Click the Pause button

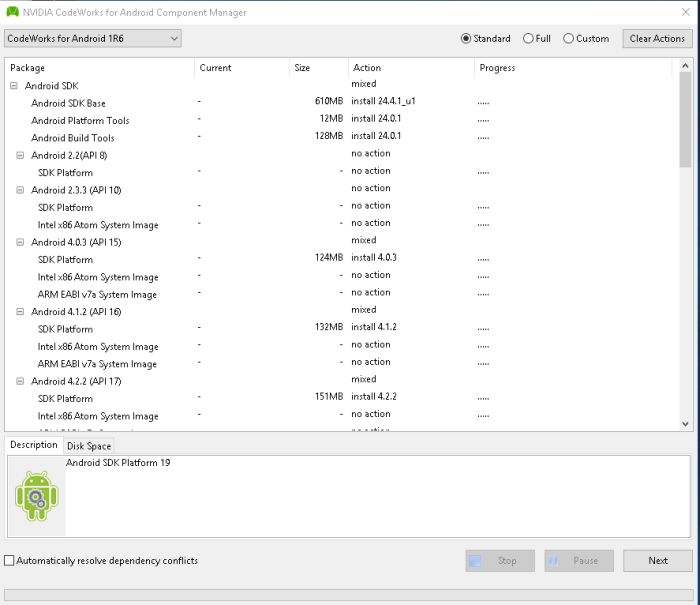tap(579, 560)
